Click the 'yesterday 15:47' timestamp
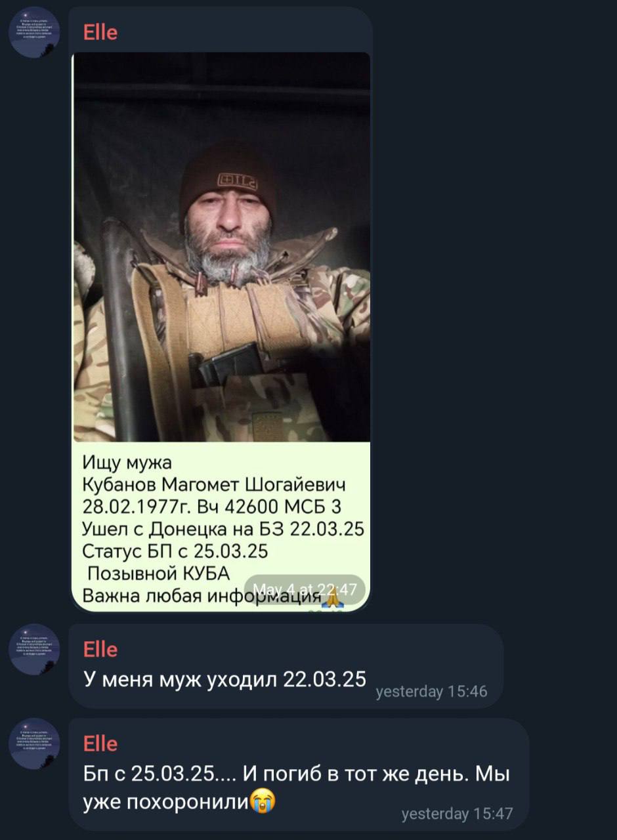Image resolution: width=617 pixels, height=840 pixels. coord(457,814)
